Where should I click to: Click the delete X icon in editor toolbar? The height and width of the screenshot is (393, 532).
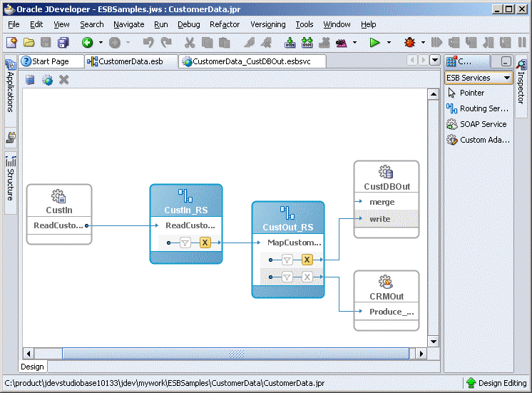(x=63, y=80)
